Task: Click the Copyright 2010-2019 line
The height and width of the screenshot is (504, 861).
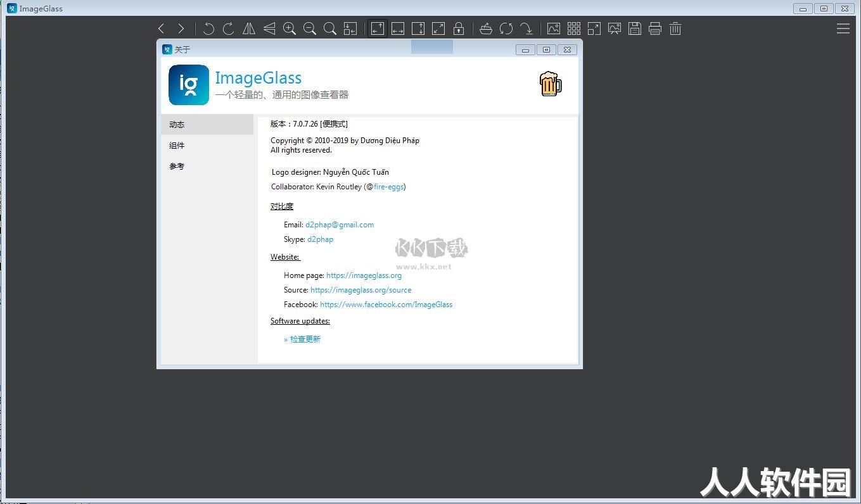Action: coord(345,141)
